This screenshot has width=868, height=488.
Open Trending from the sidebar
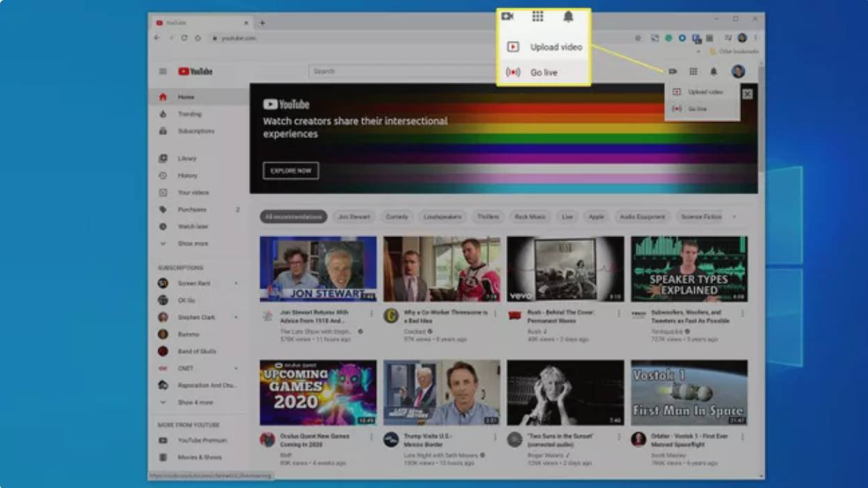click(189, 114)
